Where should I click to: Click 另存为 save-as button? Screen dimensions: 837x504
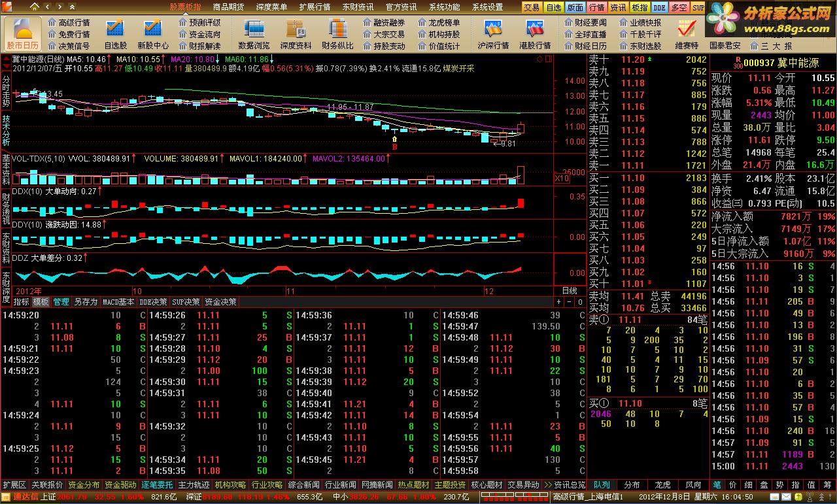coord(86,302)
